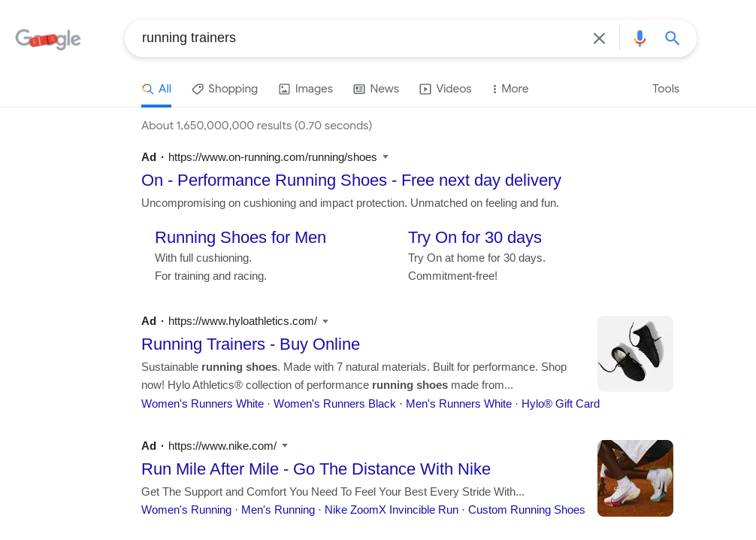Click the on-running.com/running/shoes URL text

272,157
